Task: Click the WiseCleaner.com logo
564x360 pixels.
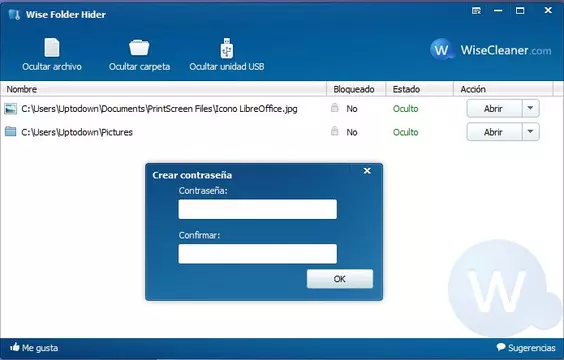Action: tap(491, 50)
